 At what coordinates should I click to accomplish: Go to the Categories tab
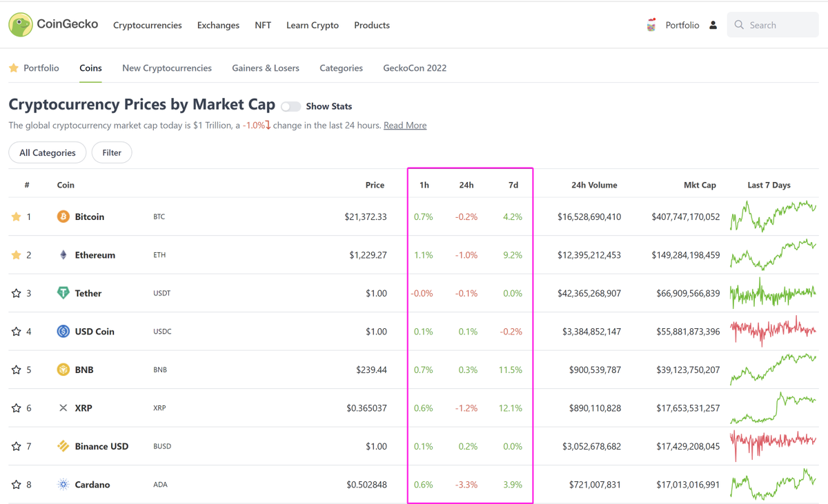[341, 68]
